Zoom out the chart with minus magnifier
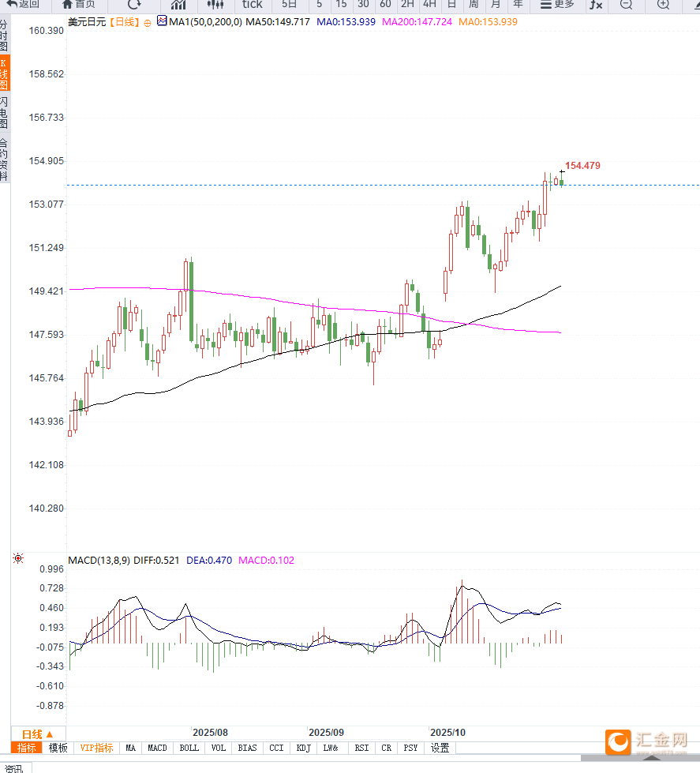This screenshot has width=700, height=773. click(626, 5)
